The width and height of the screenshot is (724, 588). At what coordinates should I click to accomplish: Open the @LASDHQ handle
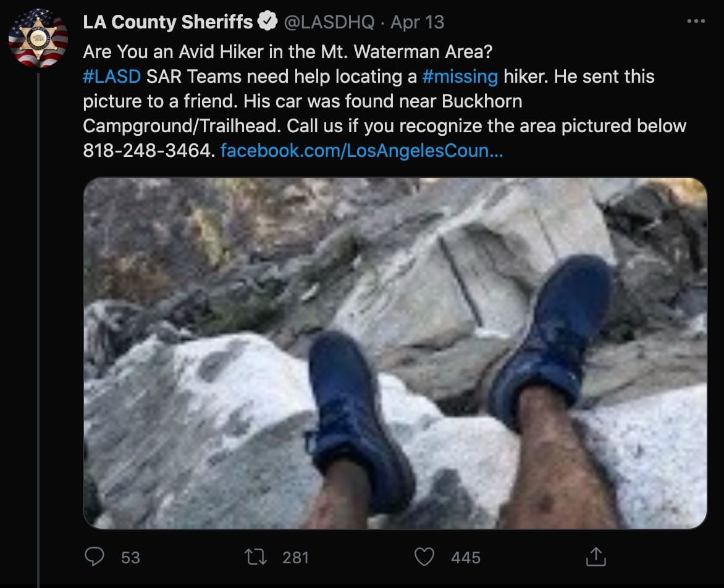tap(329, 22)
